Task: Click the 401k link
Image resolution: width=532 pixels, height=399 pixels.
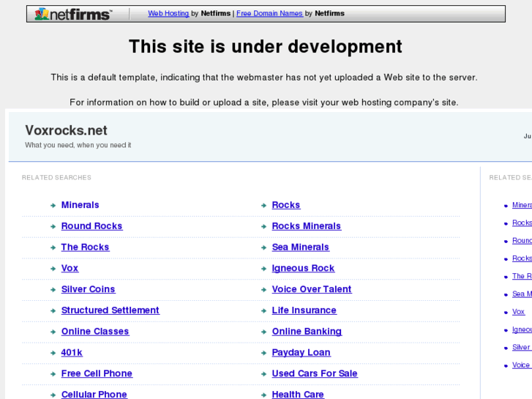Action: click(72, 352)
